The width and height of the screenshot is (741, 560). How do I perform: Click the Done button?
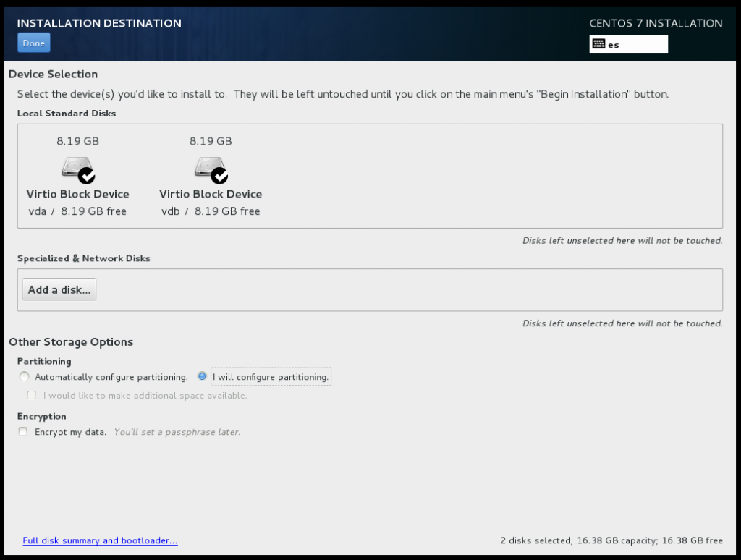33,43
